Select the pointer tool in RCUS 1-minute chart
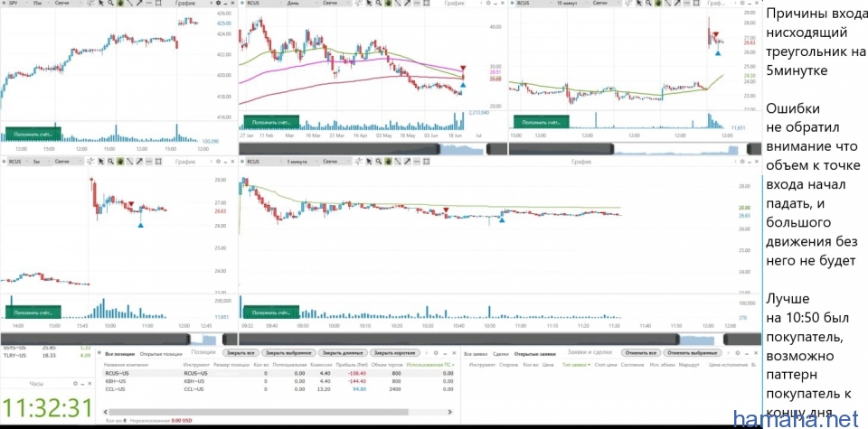Viewport: 868px width, 429px height. point(368,162)
